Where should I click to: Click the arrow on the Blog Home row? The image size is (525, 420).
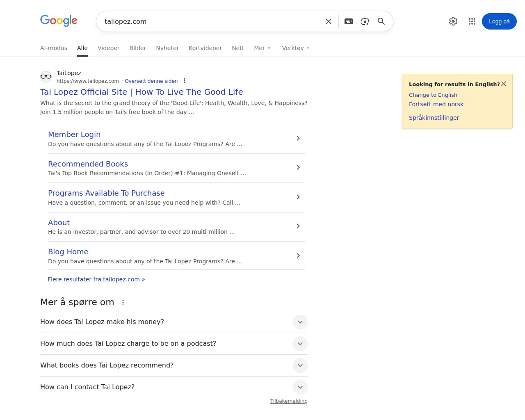298,256
